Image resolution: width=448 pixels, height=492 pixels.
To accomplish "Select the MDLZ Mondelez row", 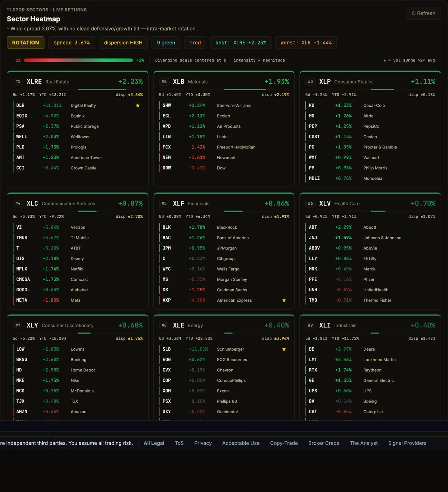I will pos(370,179).
